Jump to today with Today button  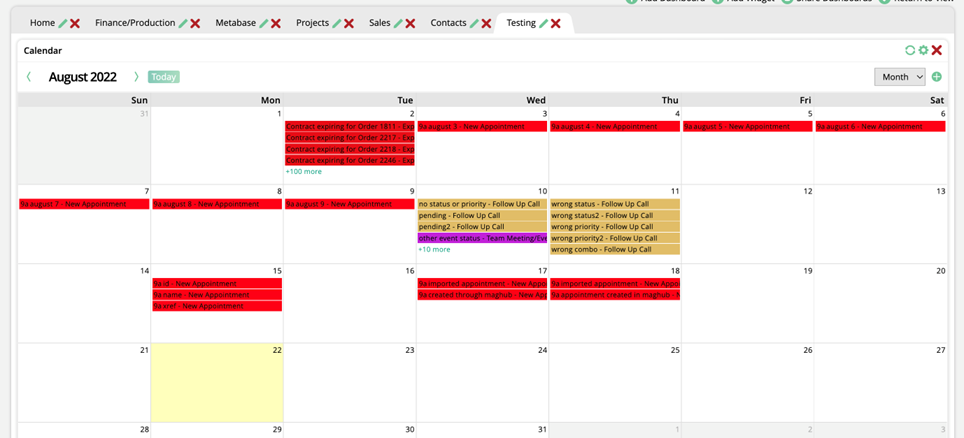(164, 77)
